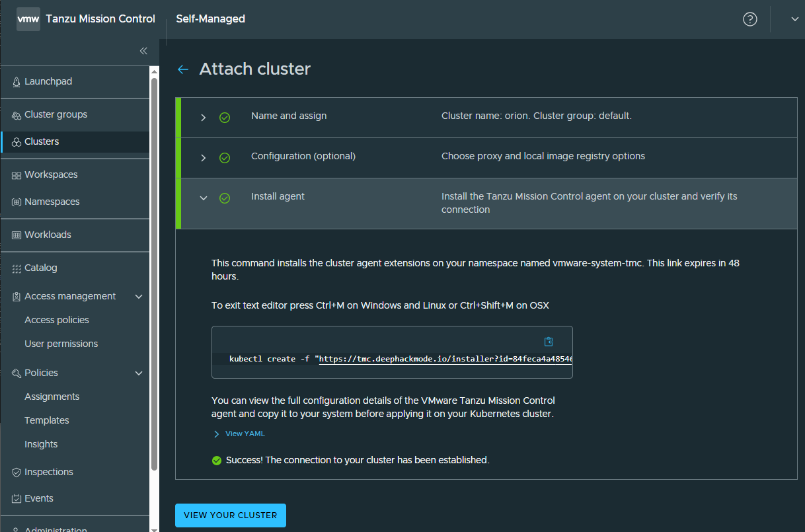This screenshot has height=532, width=805.
Task: Click the Clusters icon in the sidebar
Action: (17, 142)
